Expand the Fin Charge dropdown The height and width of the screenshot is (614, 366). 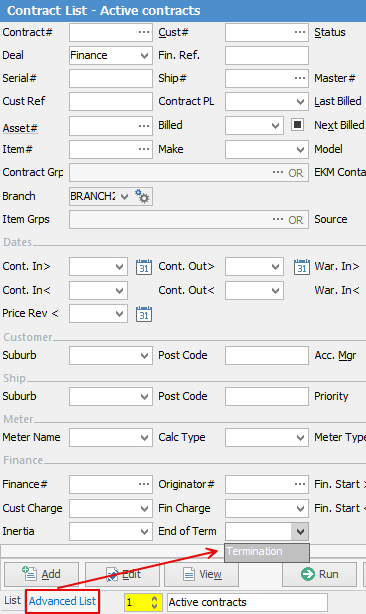pyautogui.click(x=300, y=508)
